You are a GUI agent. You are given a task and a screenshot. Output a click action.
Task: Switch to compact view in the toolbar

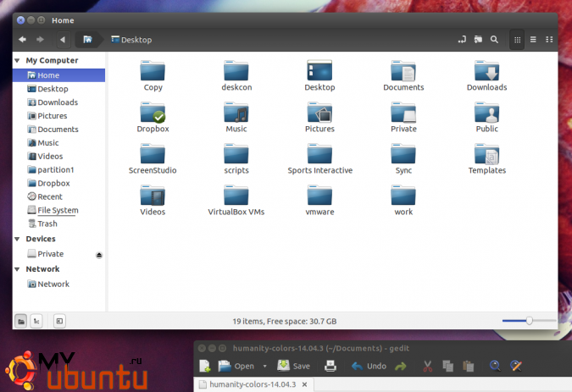tap(549, 39)
